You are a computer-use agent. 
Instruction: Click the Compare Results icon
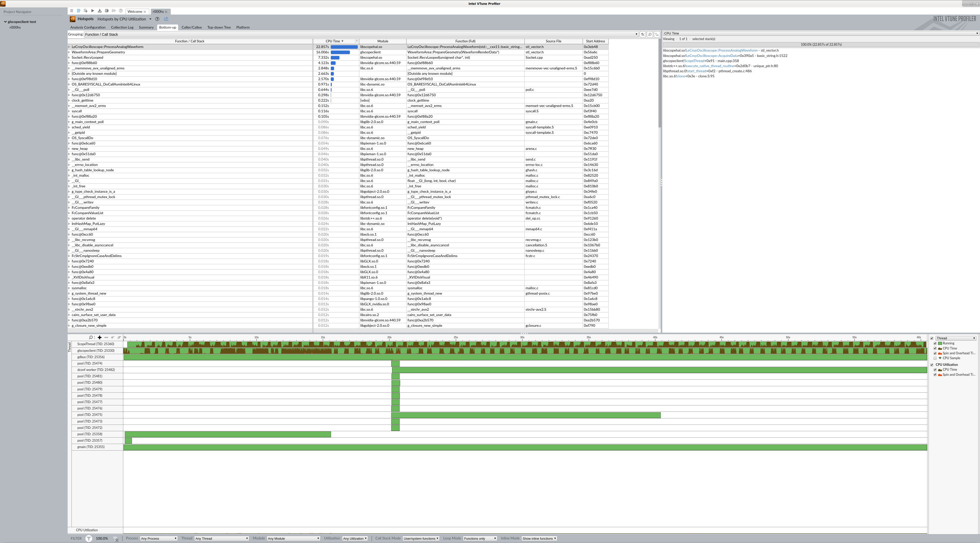click(106, 11)
